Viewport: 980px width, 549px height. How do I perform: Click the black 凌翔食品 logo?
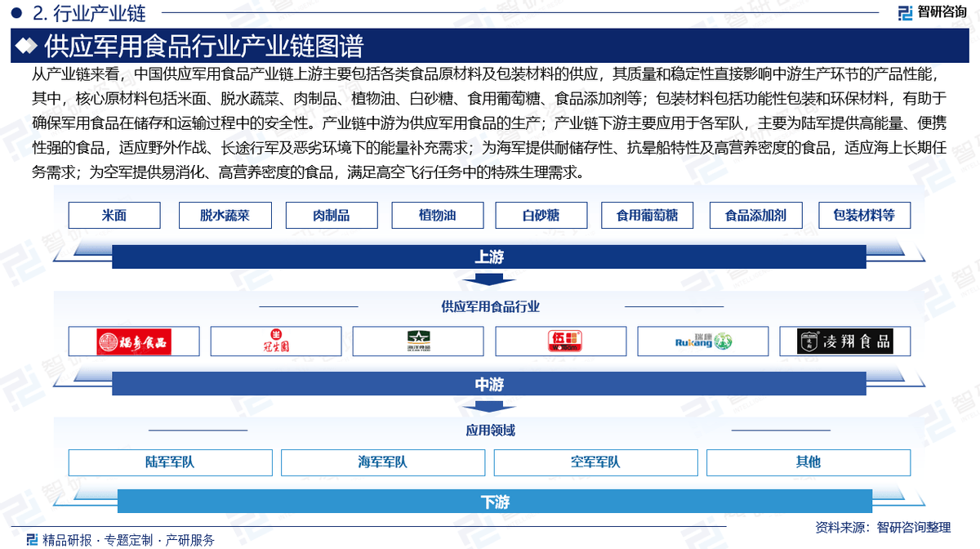click(844, 341)
